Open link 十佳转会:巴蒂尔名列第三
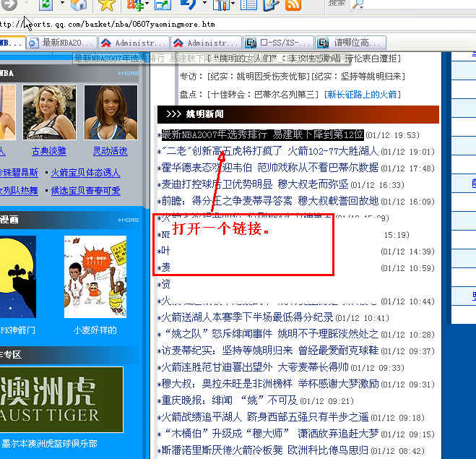Image resolution: width=476 pixels, height=459 pixels. (x=262, y=95)
